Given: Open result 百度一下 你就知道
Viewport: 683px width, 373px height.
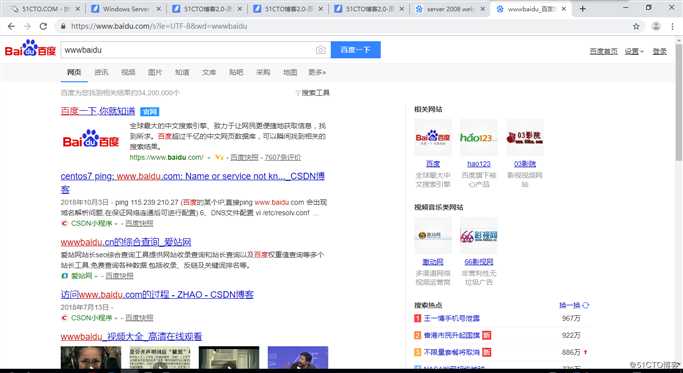Looking at the screenshot, I should pos(98,111).
